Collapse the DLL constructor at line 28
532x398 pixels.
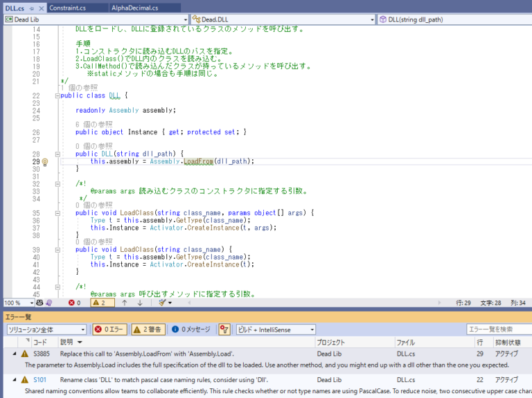tap(57, 154)
